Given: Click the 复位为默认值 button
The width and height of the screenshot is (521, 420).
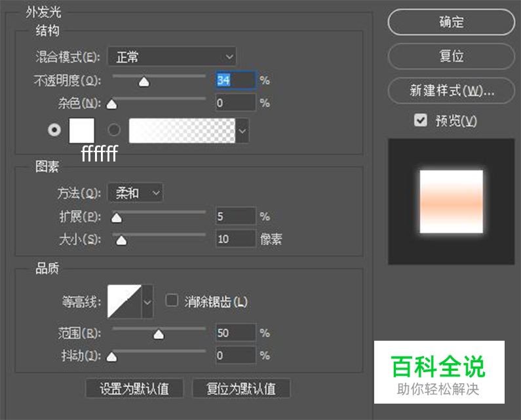Looking at the screenshot, I should pos(241,389).
